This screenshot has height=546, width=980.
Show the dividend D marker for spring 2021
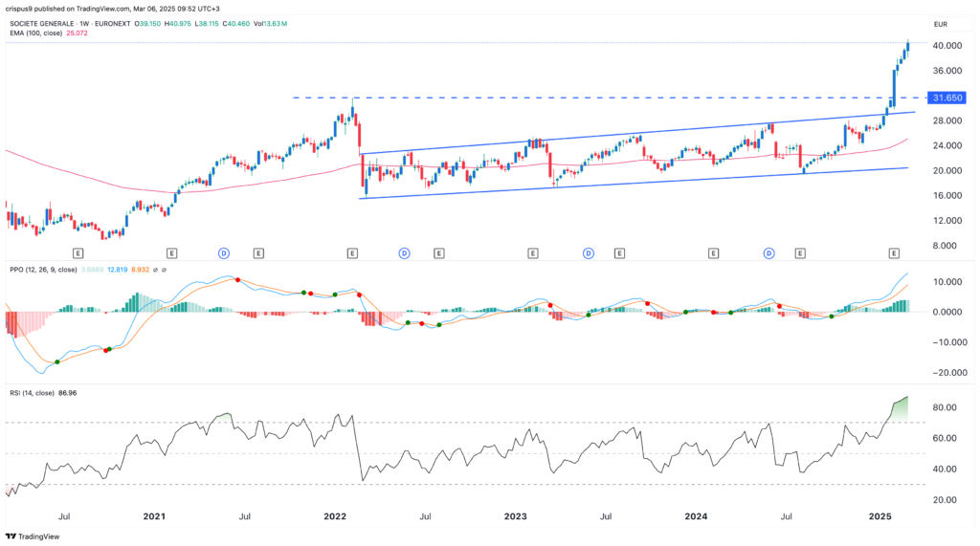coord(224,253)
